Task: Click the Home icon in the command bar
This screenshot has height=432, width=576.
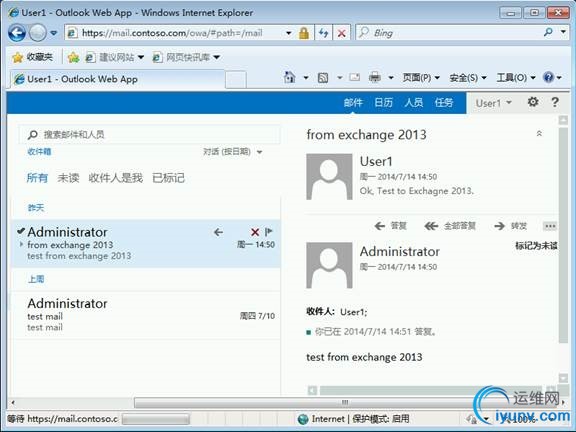Action: point(289,77)
